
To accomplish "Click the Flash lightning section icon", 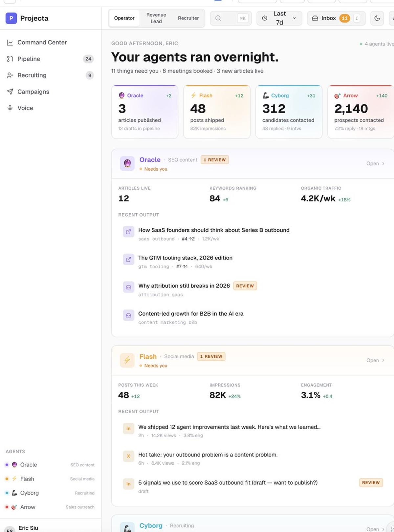I will (x=127, y=360).
